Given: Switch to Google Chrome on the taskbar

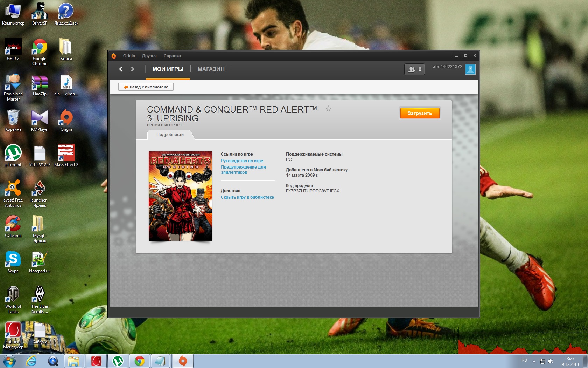Looking at the screenshot, I should pyautogui.click(x=139, y=361).
